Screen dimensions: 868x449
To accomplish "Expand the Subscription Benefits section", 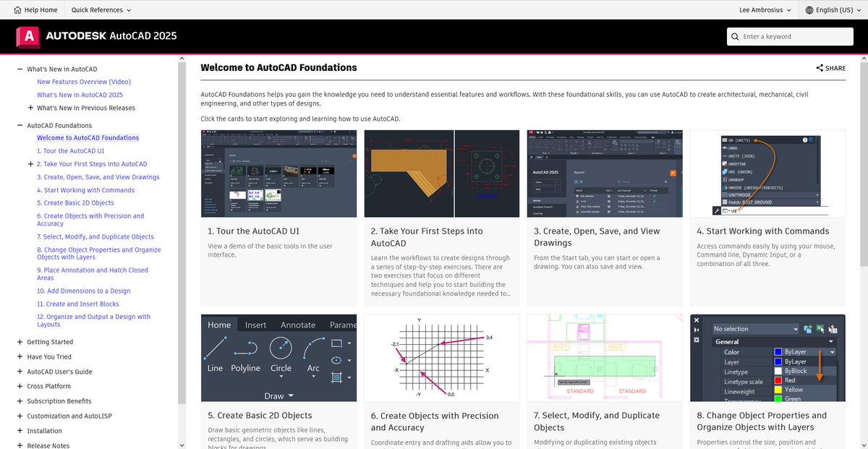I will [x=20, y=401].
